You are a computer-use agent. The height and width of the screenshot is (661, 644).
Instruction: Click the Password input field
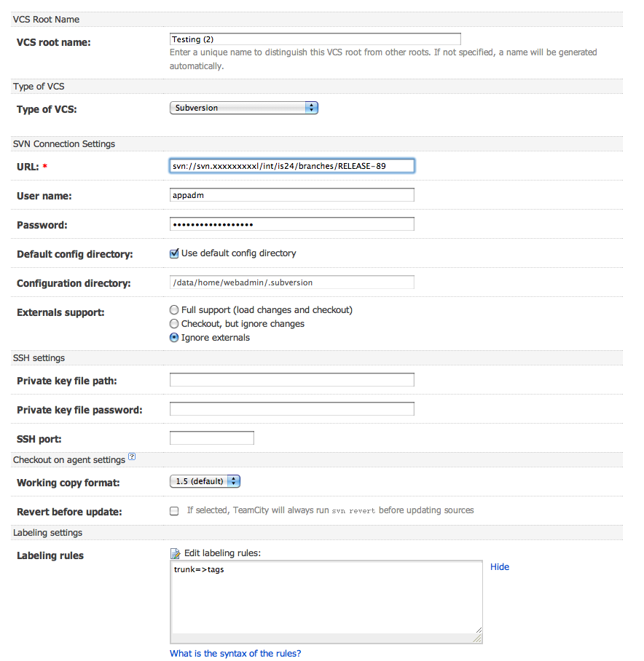coord(292,224)
